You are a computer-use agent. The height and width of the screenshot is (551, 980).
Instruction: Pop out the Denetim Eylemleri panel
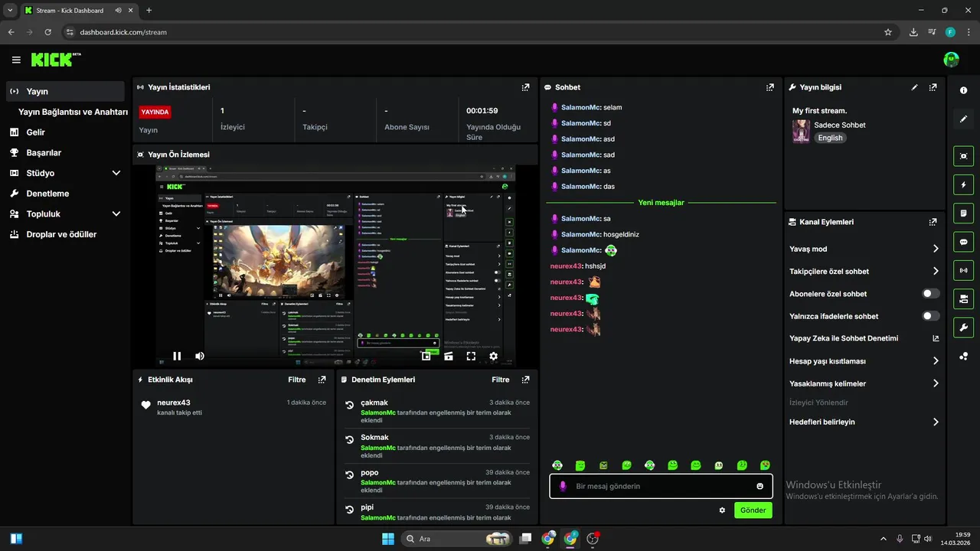(525, 380)
